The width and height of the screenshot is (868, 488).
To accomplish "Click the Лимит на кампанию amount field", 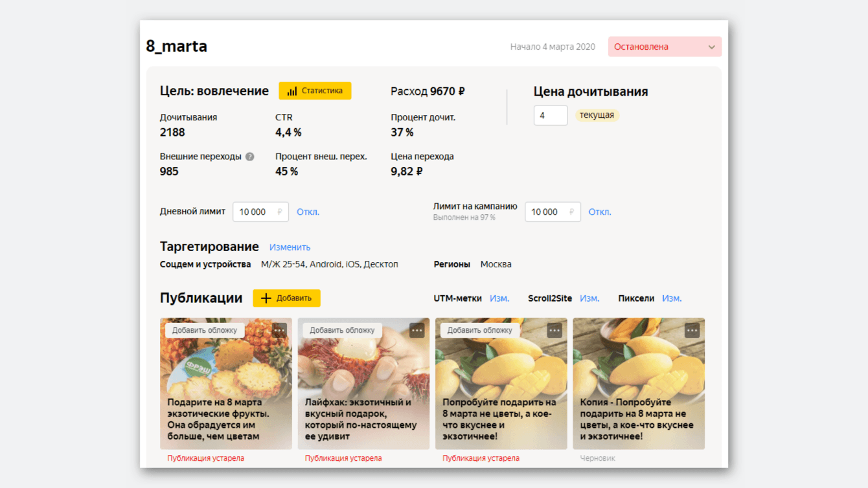I will (x=553, y=212).
